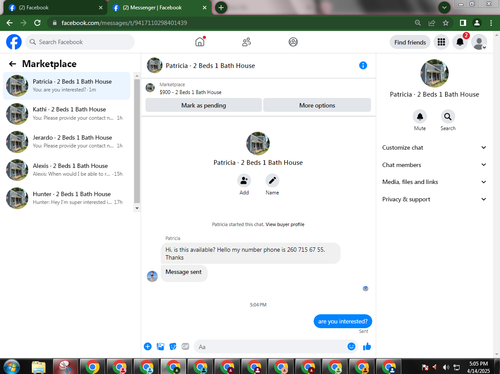Click the $900 - 2 Beds 1 Bath House listing
Viewport: 500px width, 374px height.
(190, 92)
